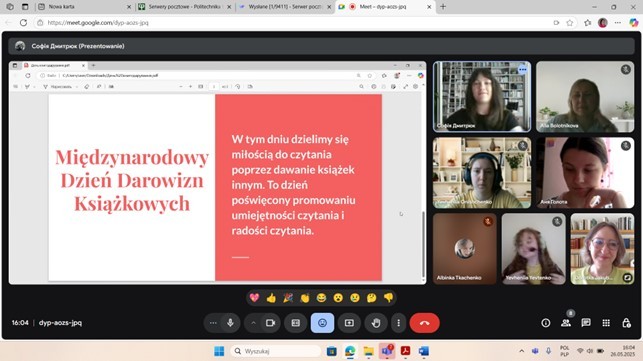Viewport: 643px width, 361px height.
Task: Click the presented slide title Międzynarodowy Dzień Darowizn Książkowych
Action: pyautogui.click(x=132, y=180)
